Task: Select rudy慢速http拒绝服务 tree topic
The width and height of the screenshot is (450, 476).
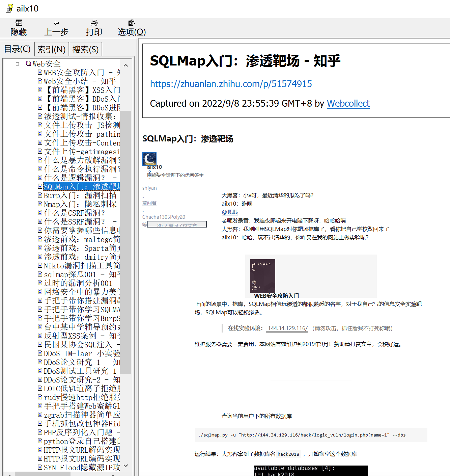Action: [81, 397]
